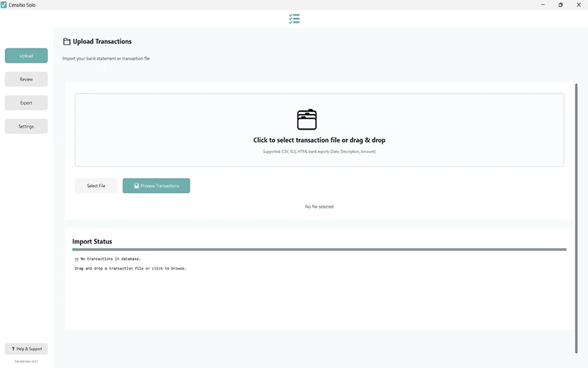Minimize the Censitio Solo window
The image size is (588, 368).
(x=542, y=5)
